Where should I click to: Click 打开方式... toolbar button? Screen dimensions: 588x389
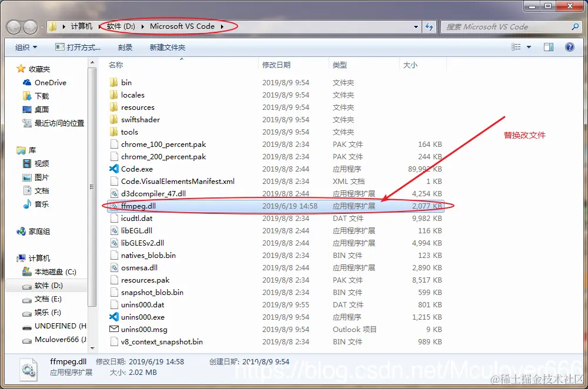pyautogui.click(x=78, y=47)
